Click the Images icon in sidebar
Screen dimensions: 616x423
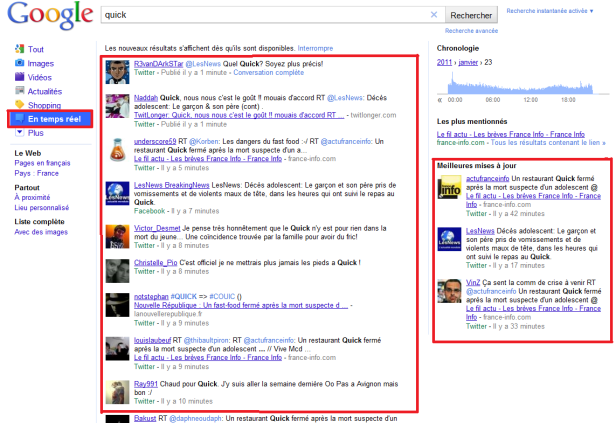[x=20, y=63]
